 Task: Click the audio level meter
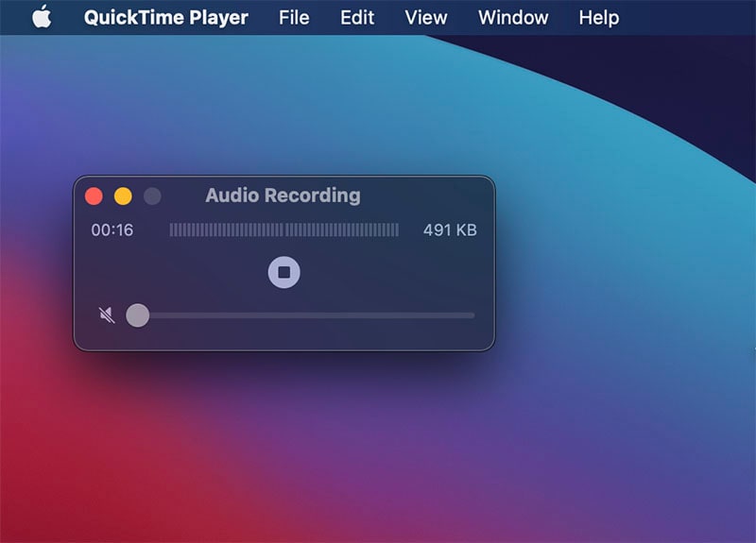click(284, 229)
